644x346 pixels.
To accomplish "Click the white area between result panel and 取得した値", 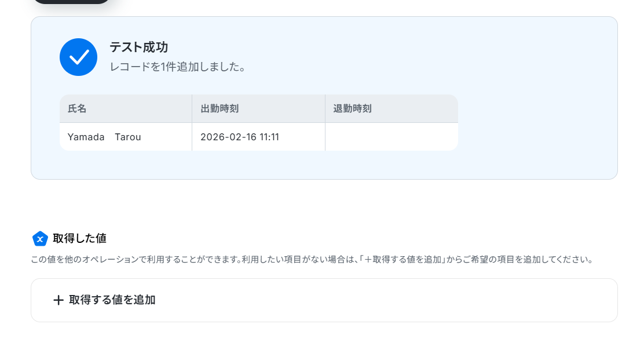I will [x=324, y=204].
